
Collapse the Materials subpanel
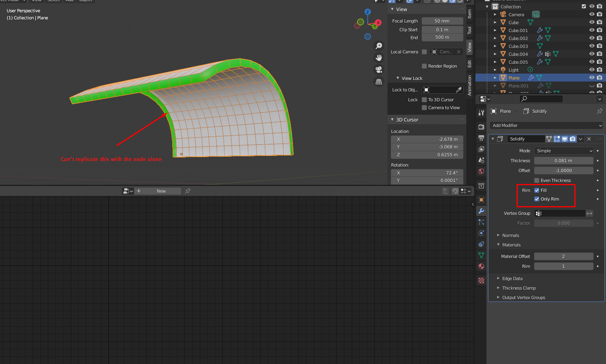coord(511,245)
